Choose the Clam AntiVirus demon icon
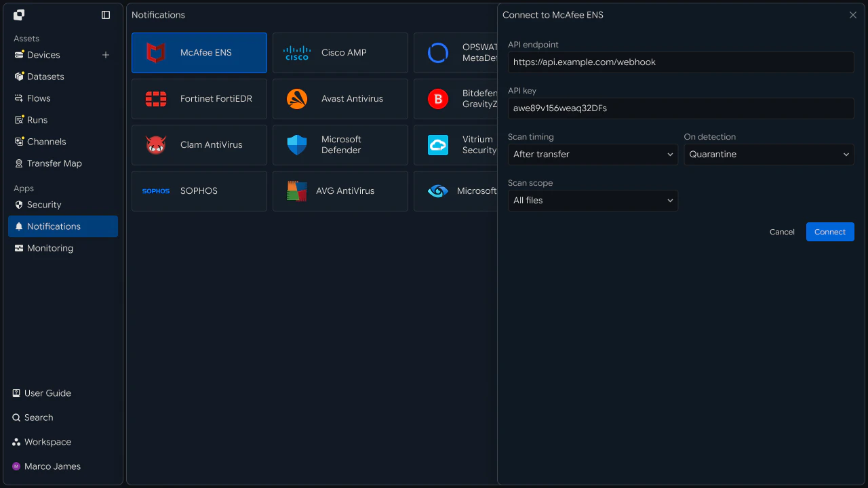 tap(156, 145)
